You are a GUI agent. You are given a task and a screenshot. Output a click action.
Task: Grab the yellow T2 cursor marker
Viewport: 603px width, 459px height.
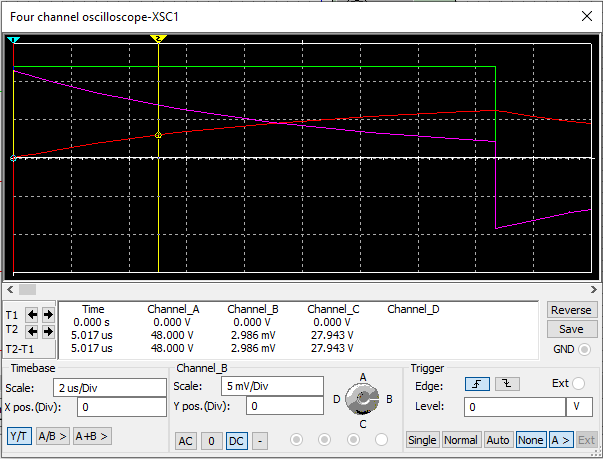[x=158, y=38]
